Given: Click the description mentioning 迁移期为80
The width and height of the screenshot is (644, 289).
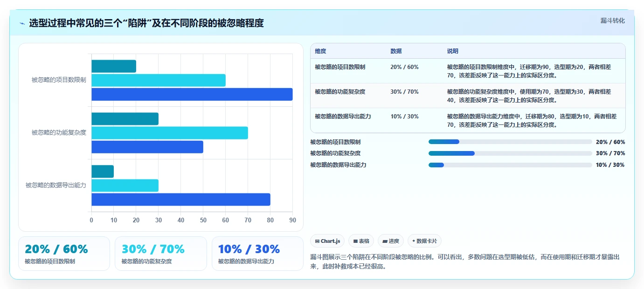Looking at the screenshot, I should [x=532, y=120].
